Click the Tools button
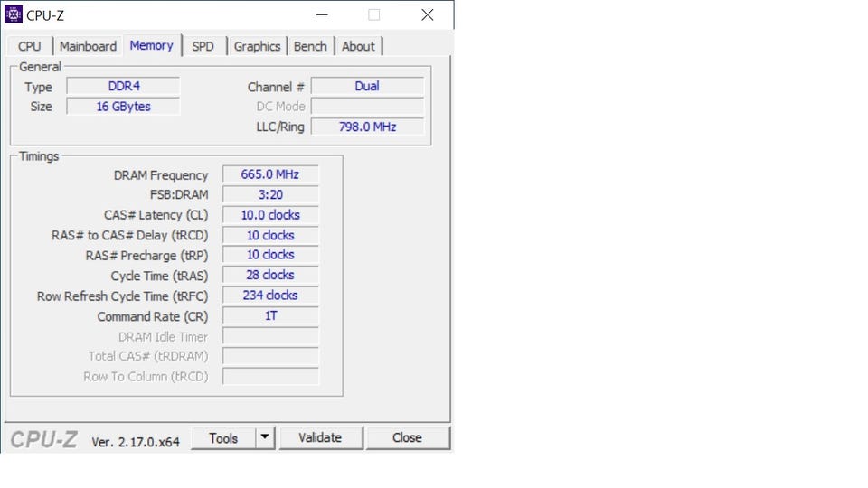Viewport: 868px width, 488px height. 223,438
